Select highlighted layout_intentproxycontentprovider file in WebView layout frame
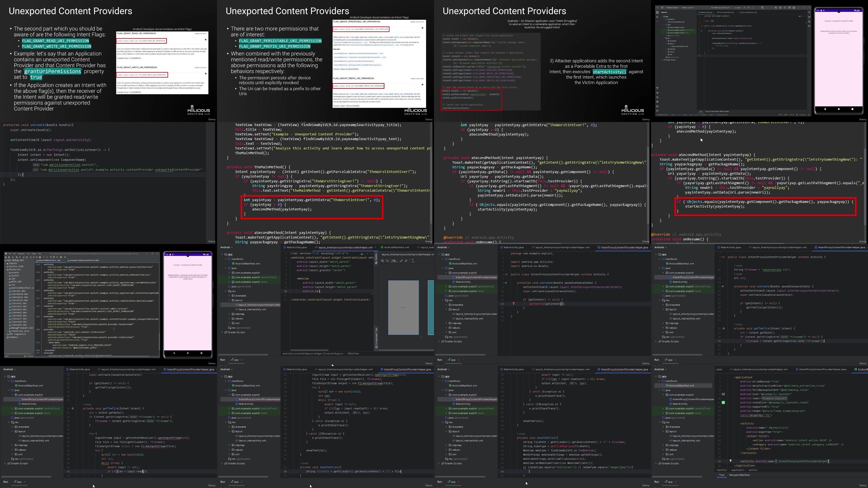Screen dimensions: 868x488 [250, 305]
